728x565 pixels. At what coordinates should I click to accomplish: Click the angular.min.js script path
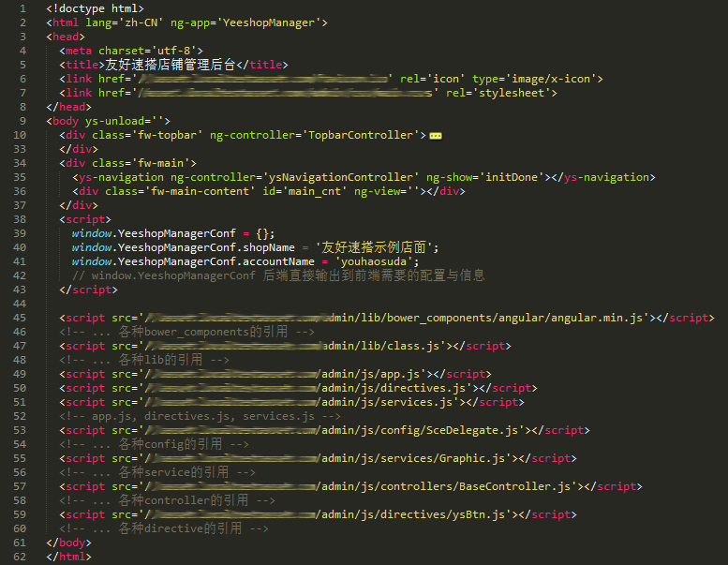(487, 318)
